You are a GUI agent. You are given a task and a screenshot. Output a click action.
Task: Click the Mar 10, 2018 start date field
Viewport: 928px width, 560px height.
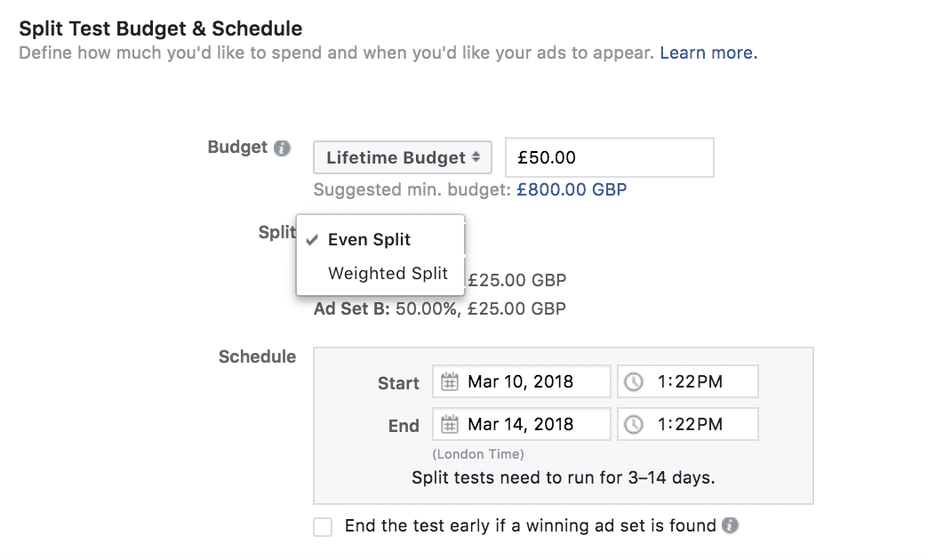pos(522,381)
